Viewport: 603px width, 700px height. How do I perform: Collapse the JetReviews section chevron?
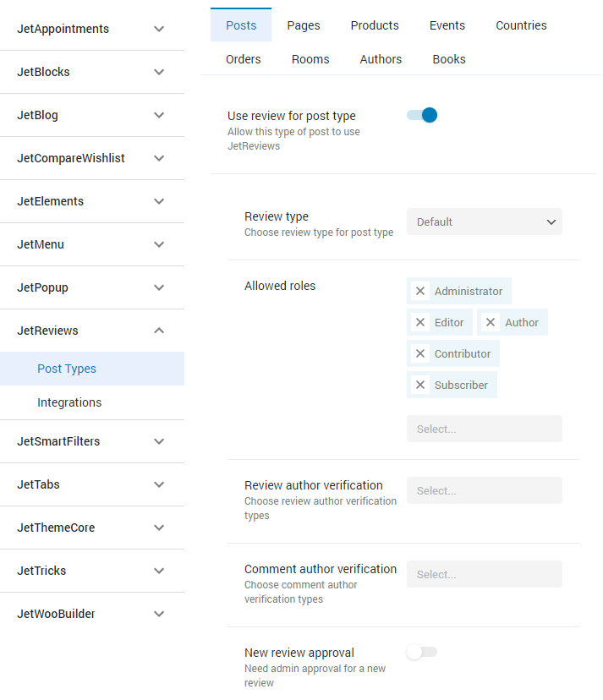tap(159, 331)
